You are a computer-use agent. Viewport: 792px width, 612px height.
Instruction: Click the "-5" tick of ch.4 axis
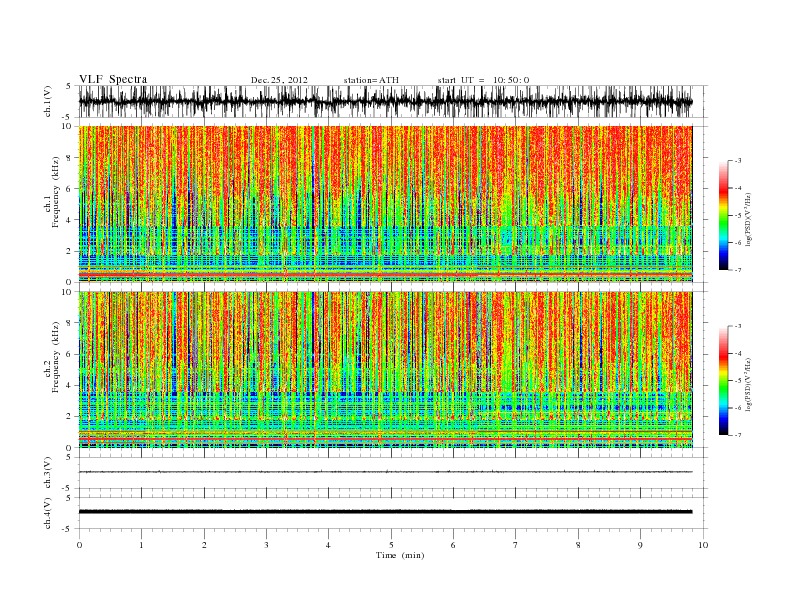[68, 529]
